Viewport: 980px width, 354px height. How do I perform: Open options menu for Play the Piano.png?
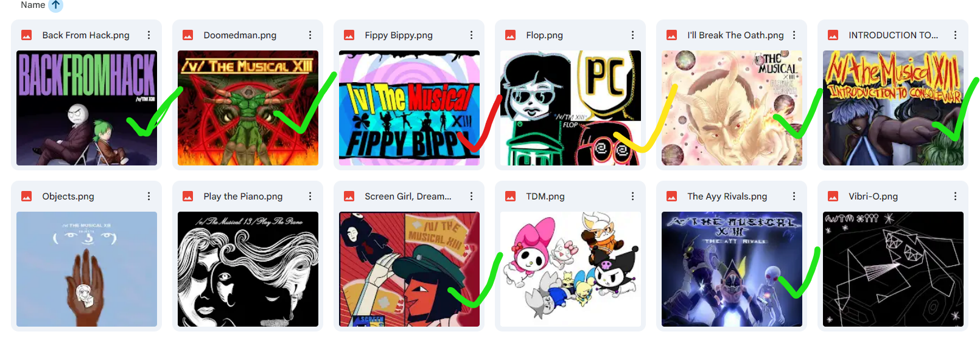310,196
